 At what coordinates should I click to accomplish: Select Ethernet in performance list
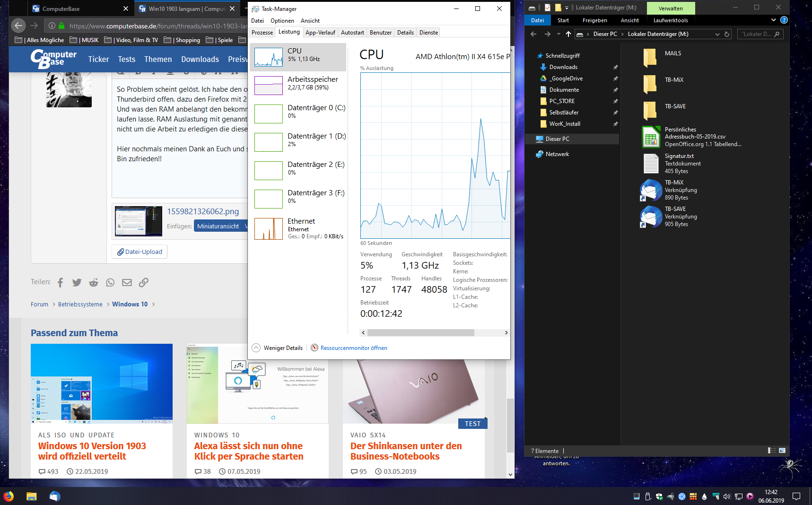pyautogui.click(x=298, y=228)
